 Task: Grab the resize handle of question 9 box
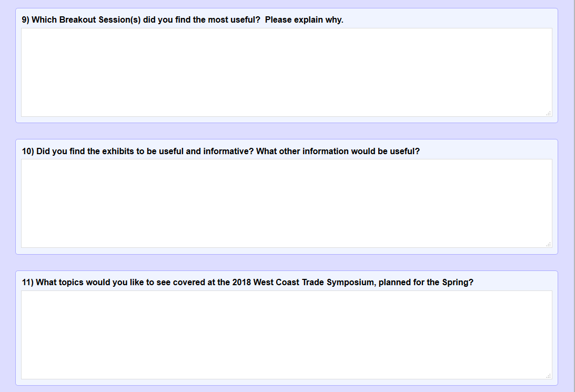pyautogui.click(x=549, y=113)
